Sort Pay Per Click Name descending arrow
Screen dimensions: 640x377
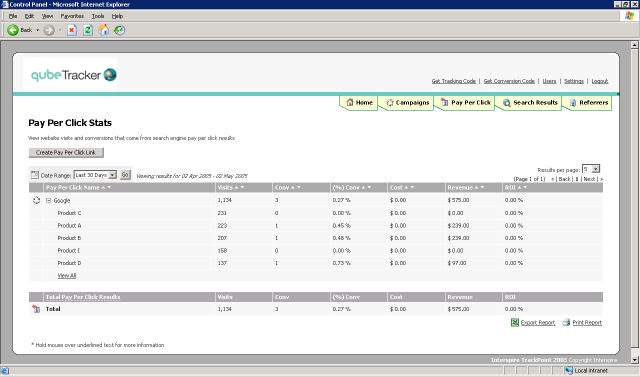[109, 187]
